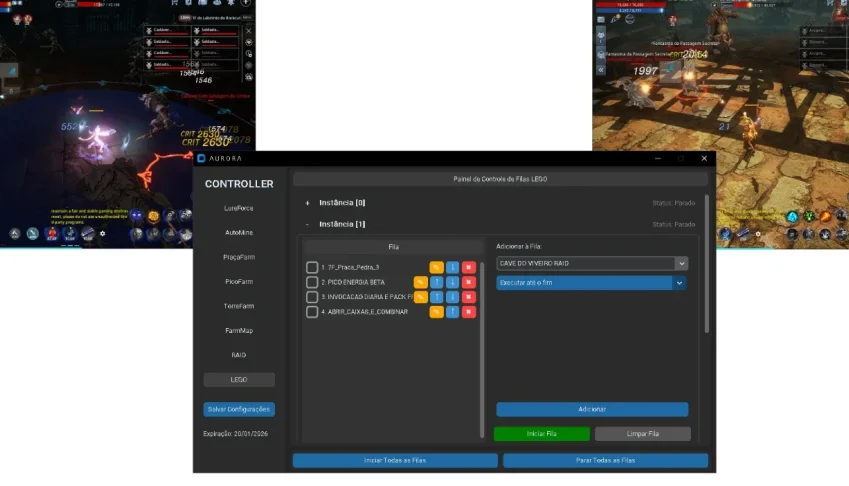The image size is (849, 486).
Task: Click the Aurora logo icon in title bar
Action: click(x=201, y=159)
